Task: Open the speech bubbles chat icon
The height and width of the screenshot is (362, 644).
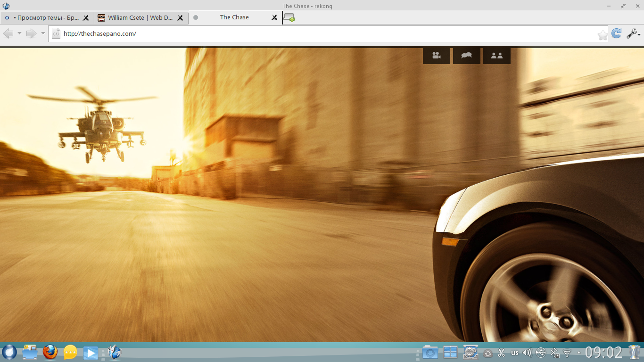Action: click(x=466, y=56)
